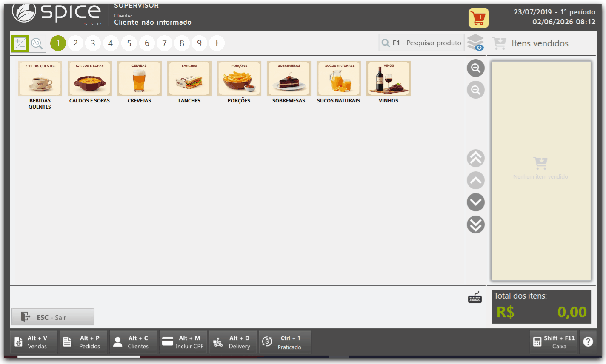Screen dimensions: 606x364
Task: Select page 7 tab
Action: click(x=164, y=43)
